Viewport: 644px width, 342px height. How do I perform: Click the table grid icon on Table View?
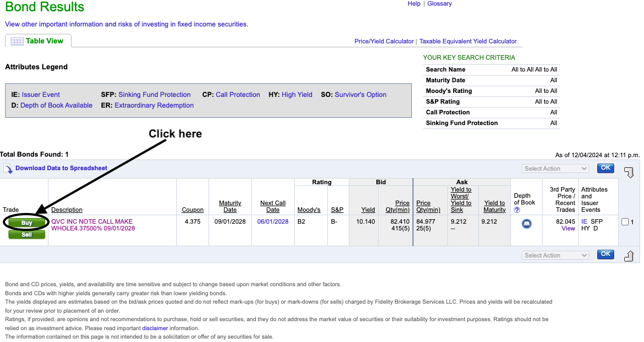[x=17, y=42]
